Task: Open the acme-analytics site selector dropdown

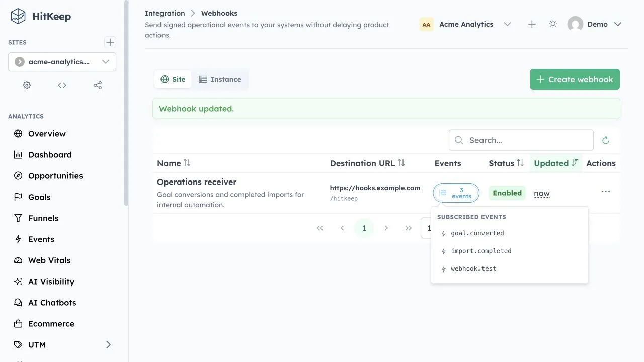Action: pos(62,62)
